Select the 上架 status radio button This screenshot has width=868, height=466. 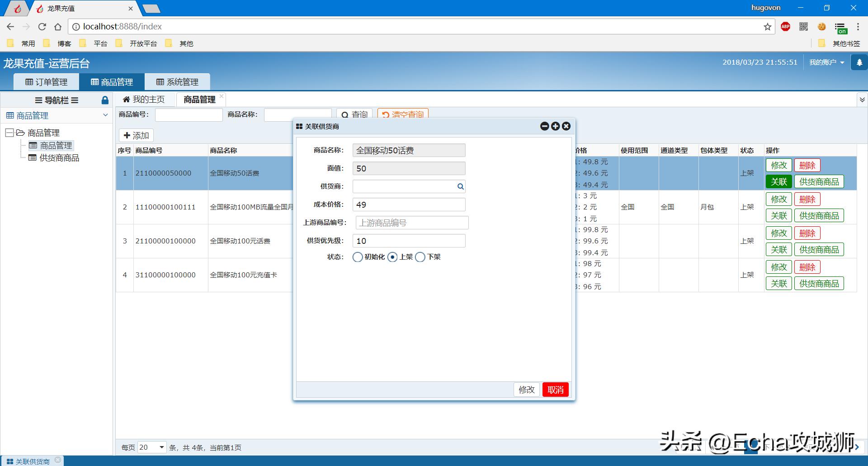click(392, 257)
